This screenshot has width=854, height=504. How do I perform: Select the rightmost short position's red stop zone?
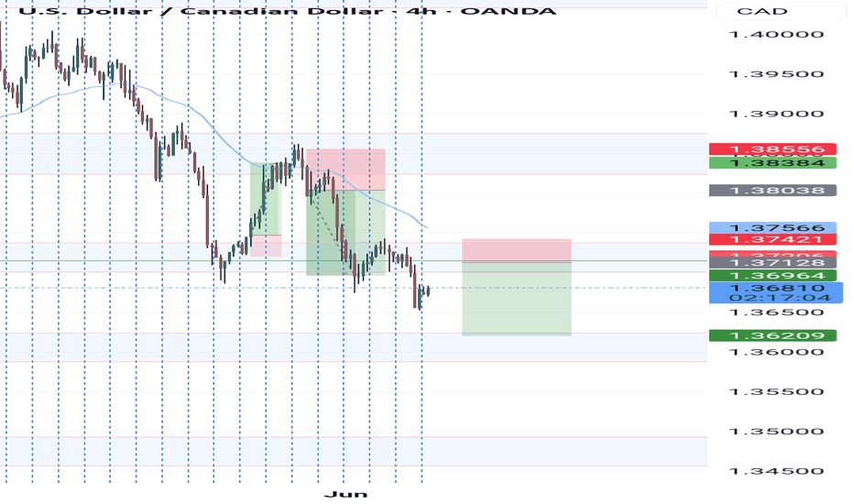(x=516, y=251)
